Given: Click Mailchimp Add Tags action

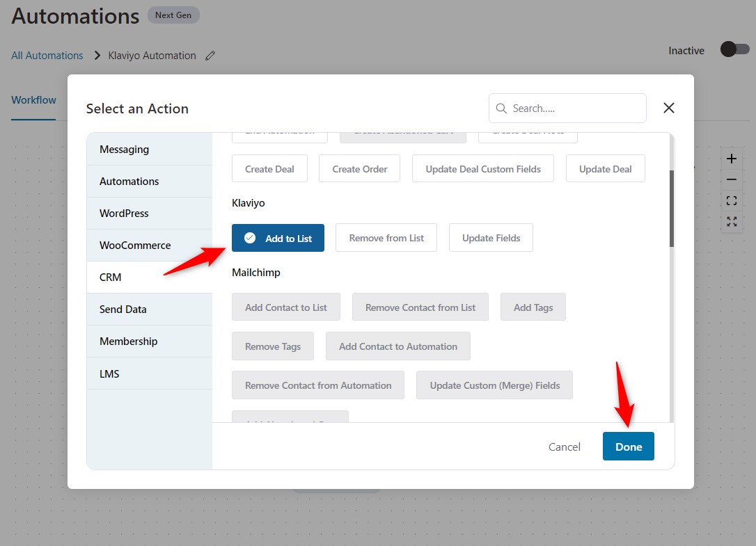Looking at the screenshot, I should (x=533, y=307).
